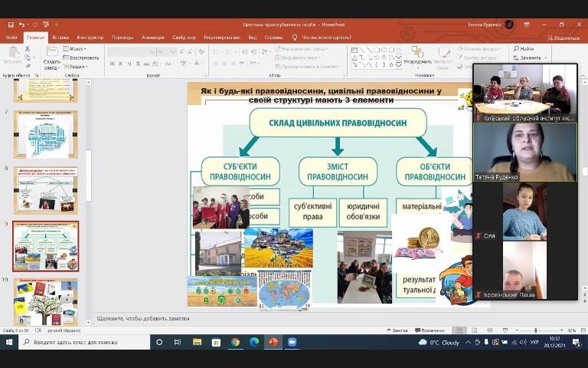588x368 pixels.
Task: Start slideshow from beginning in quick access toolbar
Action: [46, 25]
